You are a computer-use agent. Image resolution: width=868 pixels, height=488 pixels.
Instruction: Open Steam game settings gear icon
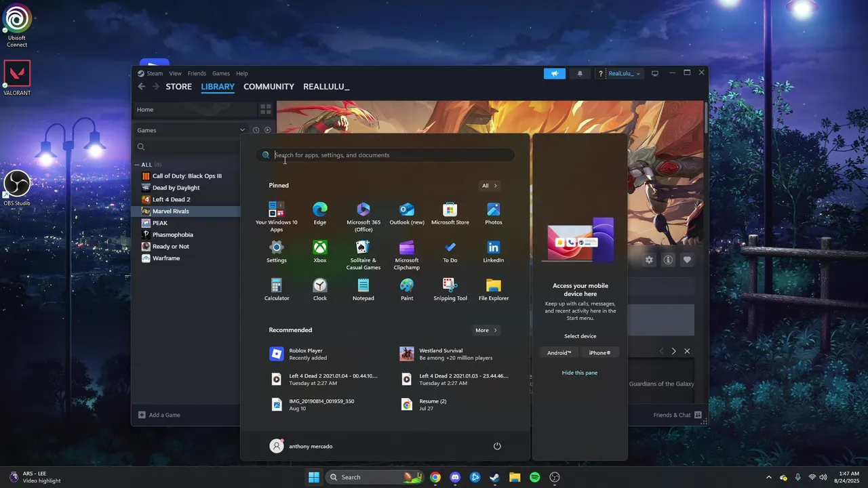[649, 260]
